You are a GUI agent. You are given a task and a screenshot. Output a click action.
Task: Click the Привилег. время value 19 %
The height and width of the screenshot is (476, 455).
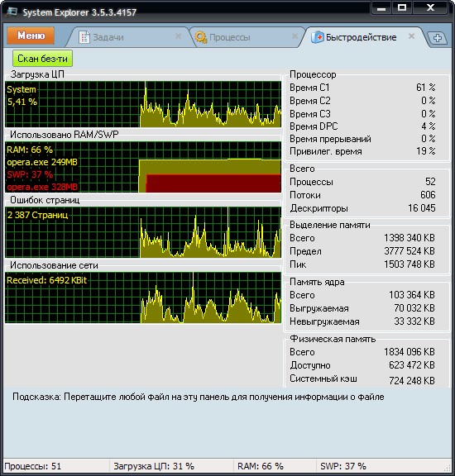[425, 151]
